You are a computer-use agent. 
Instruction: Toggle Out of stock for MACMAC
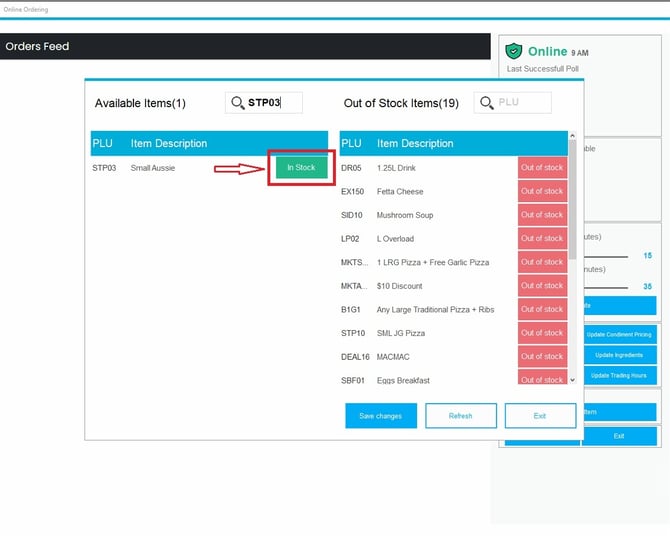pos(542,356)
